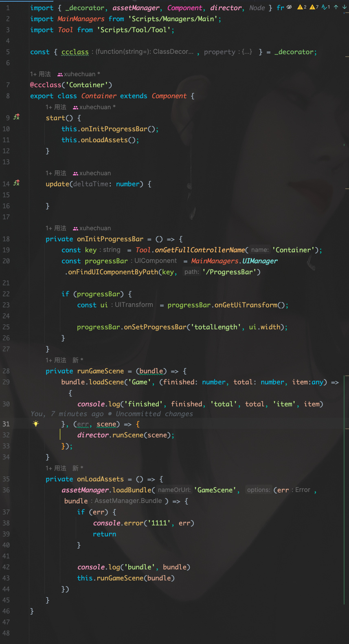Click the override gutter icon beside update()
The width and height of the screenshot is (349, 644).
[16, 183]
